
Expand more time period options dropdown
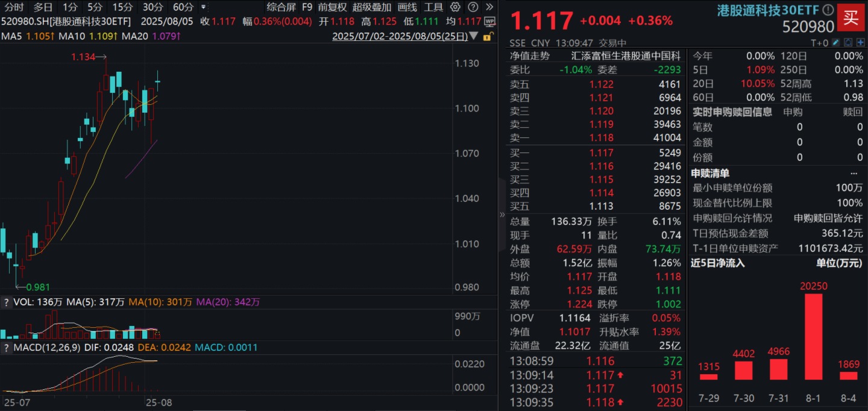point(203,7)
